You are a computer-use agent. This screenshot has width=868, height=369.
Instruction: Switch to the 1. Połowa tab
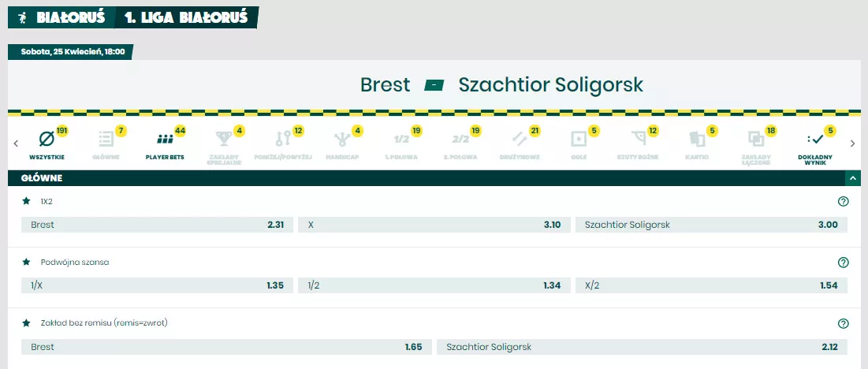point(401,140)
